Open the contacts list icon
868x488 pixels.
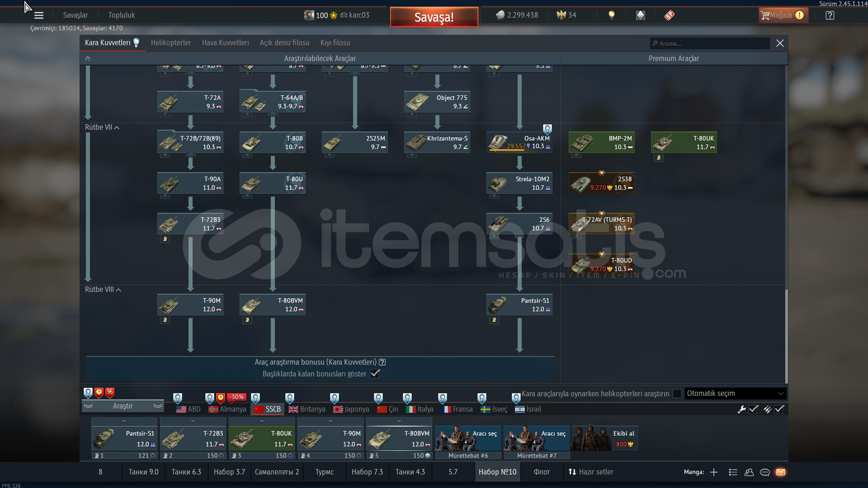coord(733,472)
